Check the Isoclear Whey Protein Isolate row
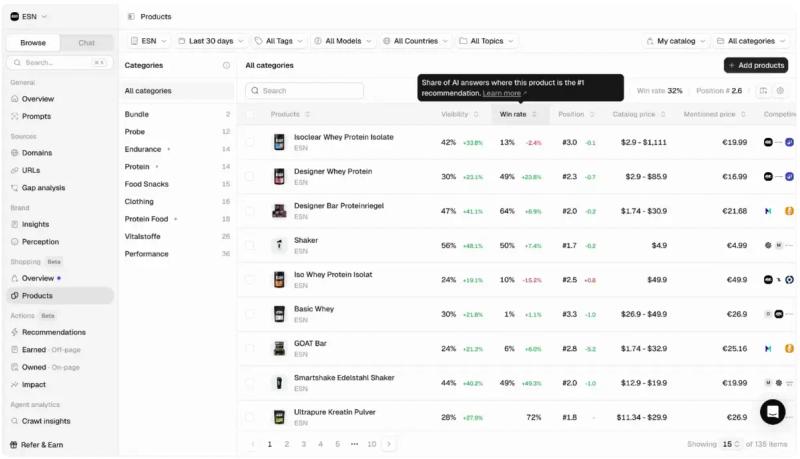This screenshot has height=459, width=800. (x=250, y=142)
